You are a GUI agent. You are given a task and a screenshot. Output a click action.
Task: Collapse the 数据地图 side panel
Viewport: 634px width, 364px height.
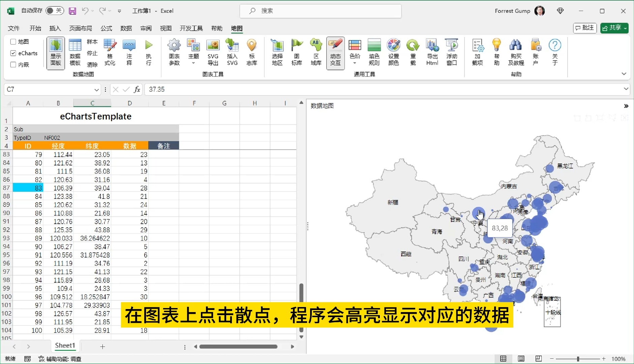[x=626, y=106]
